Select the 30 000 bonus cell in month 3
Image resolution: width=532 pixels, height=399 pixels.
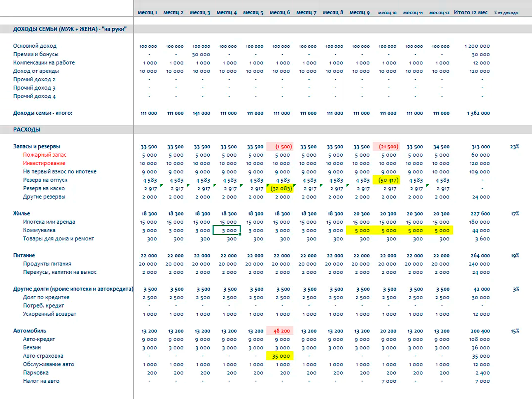coord(201,55)
